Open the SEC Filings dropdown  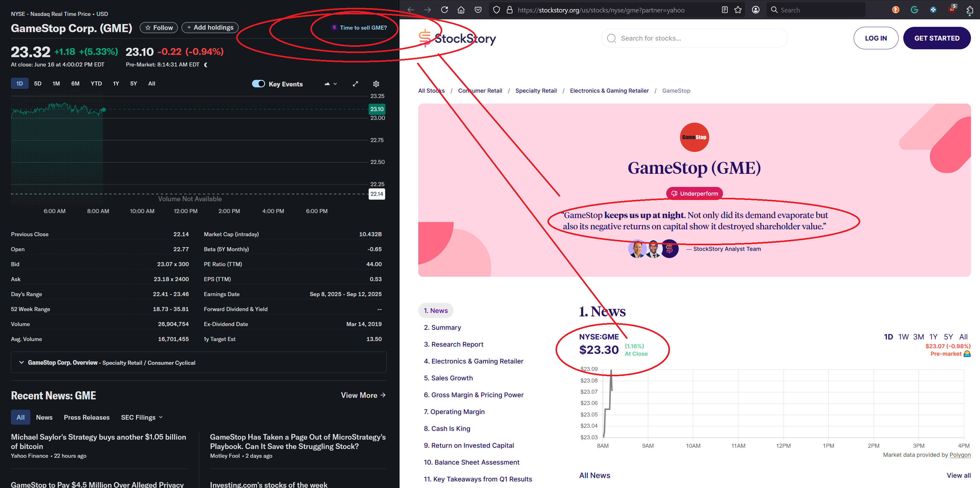click(x=142, y=417)
